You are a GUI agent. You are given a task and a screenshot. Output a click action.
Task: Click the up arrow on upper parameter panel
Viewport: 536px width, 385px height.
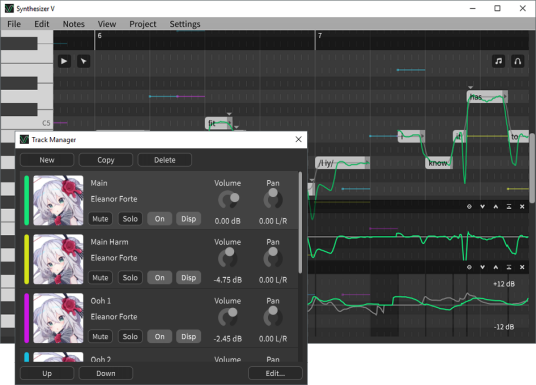pos(496,207)
